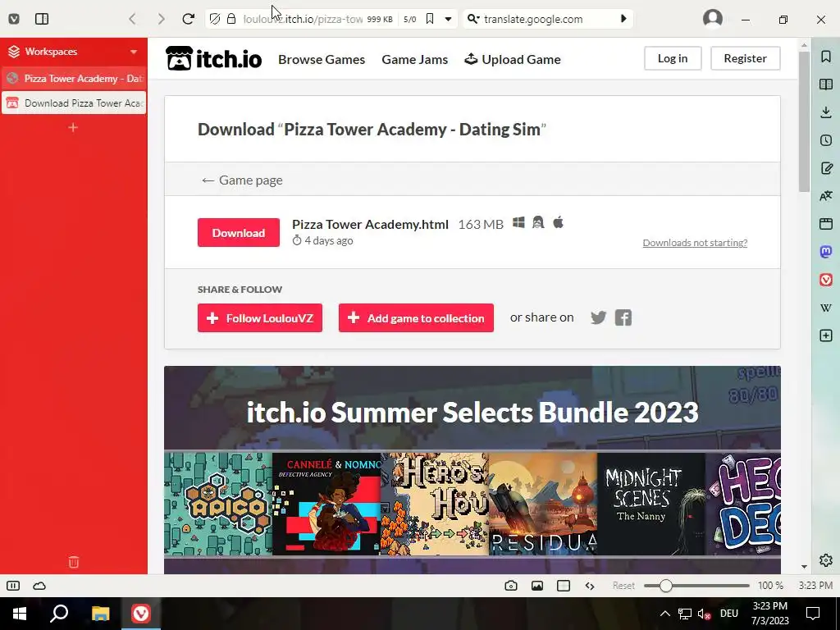Click the tile tabs icon in status bar
The height and width of the screenshot is (630, 840).
tap(564, 586)
